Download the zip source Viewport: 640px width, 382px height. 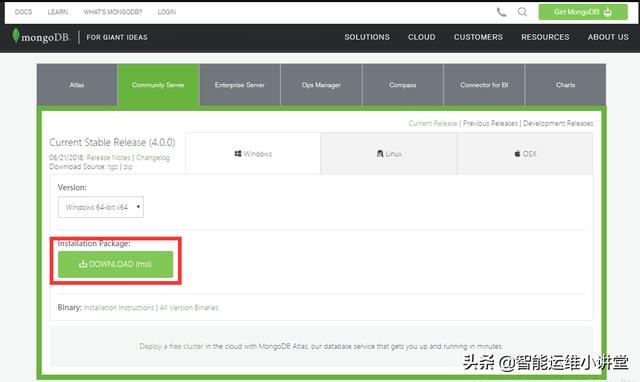[x=128, y=167]
